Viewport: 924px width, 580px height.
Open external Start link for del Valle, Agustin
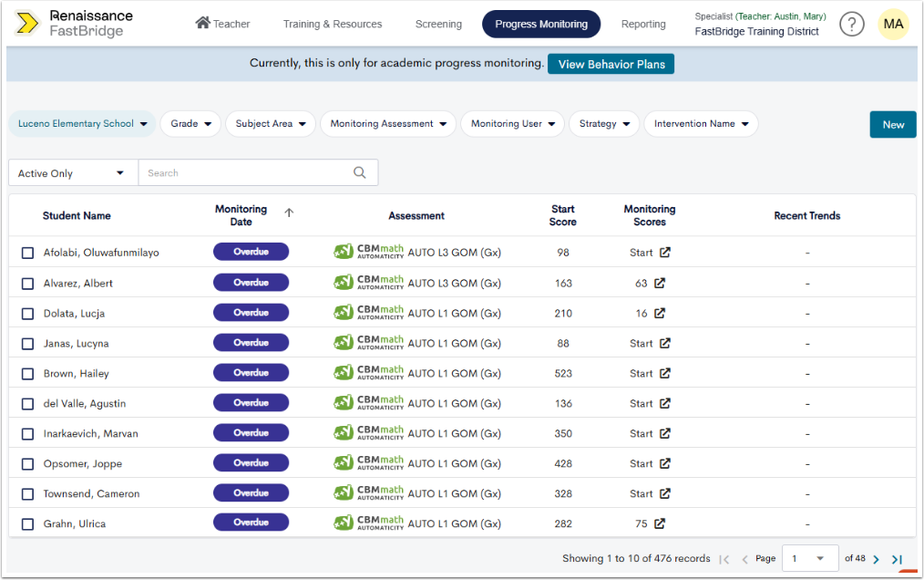click(x=665, y=404)
